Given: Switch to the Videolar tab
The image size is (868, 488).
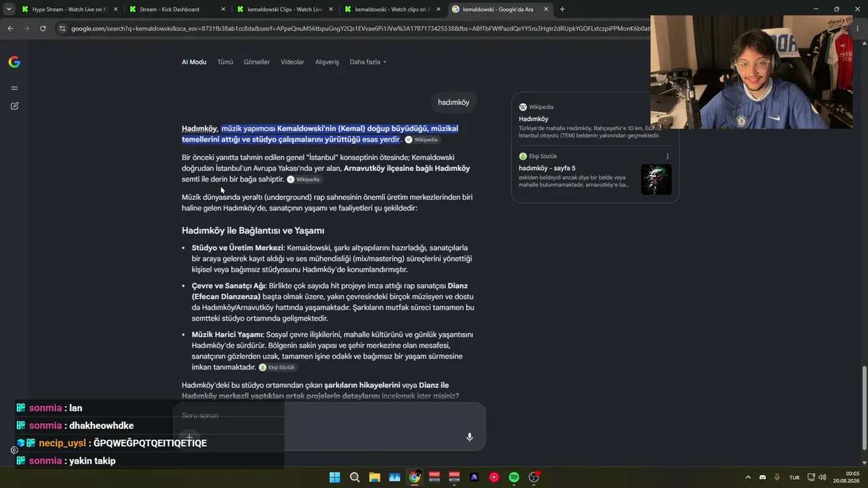Looking at the screenshot, I should tap(292, 62).
